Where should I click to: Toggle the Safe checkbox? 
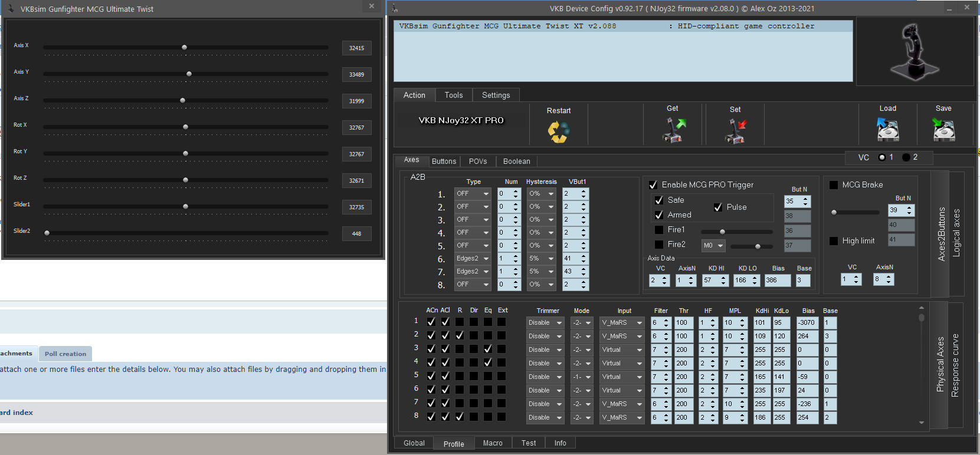pyautogui.click(x=659, y=200)
